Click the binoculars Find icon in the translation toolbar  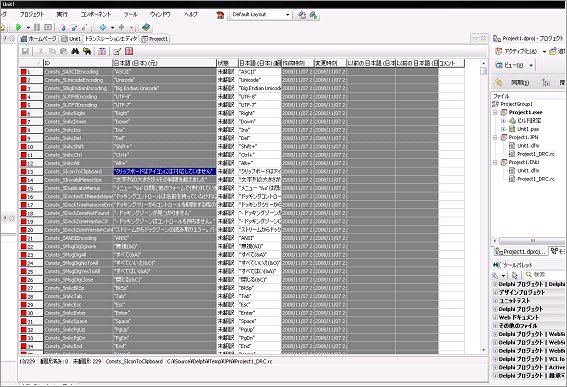[x=75, y=51]
